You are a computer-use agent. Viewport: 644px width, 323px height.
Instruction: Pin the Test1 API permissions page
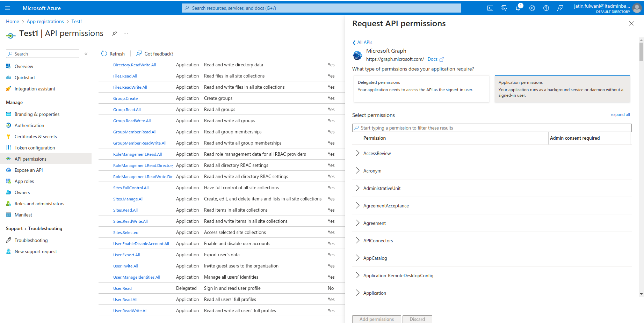point(115,33)
